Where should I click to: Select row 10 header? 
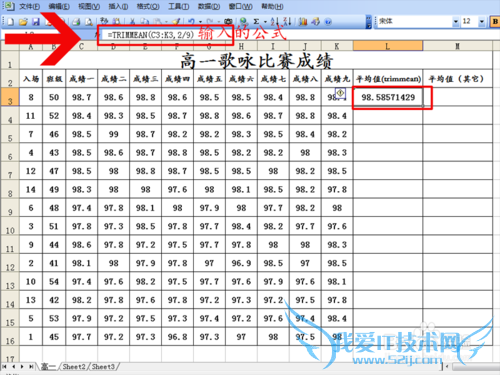coord(10,226)
